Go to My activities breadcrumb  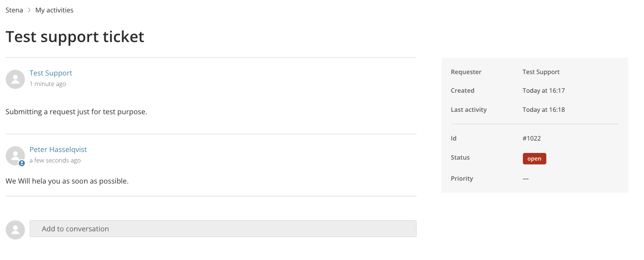point(55,10)
